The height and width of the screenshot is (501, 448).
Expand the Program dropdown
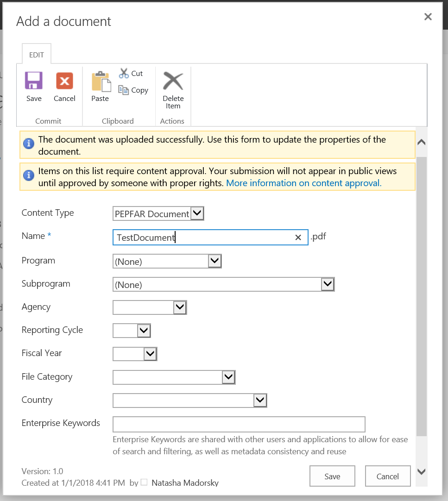[x=167, y=261]
